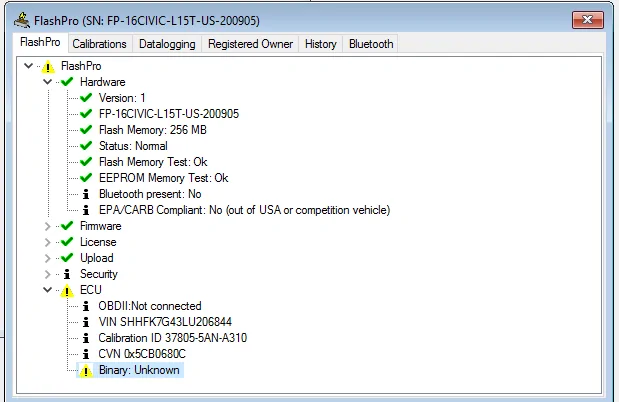Go to the Registered Owner tab
The image size is (619, 402).
250,44
